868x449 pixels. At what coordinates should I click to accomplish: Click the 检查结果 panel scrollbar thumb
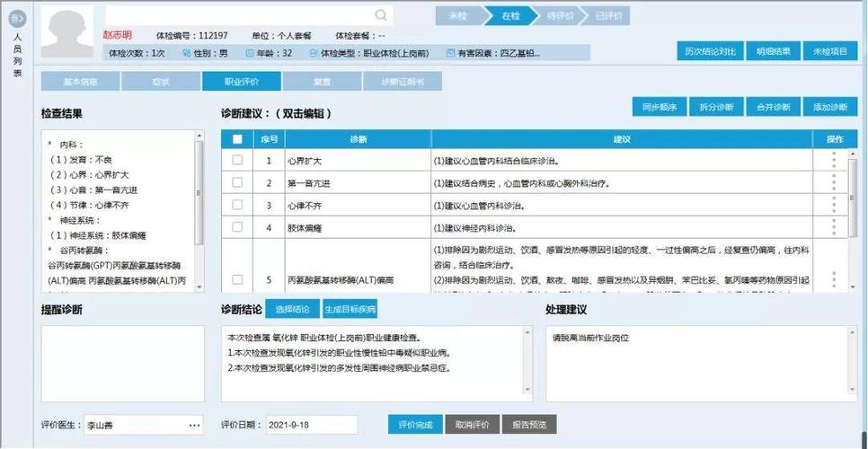tap(199, 192)
